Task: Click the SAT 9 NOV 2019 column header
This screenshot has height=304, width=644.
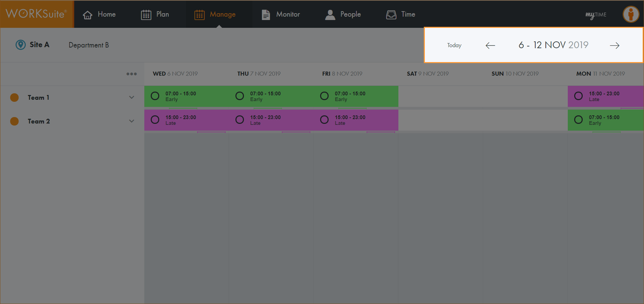Action: 428,74
